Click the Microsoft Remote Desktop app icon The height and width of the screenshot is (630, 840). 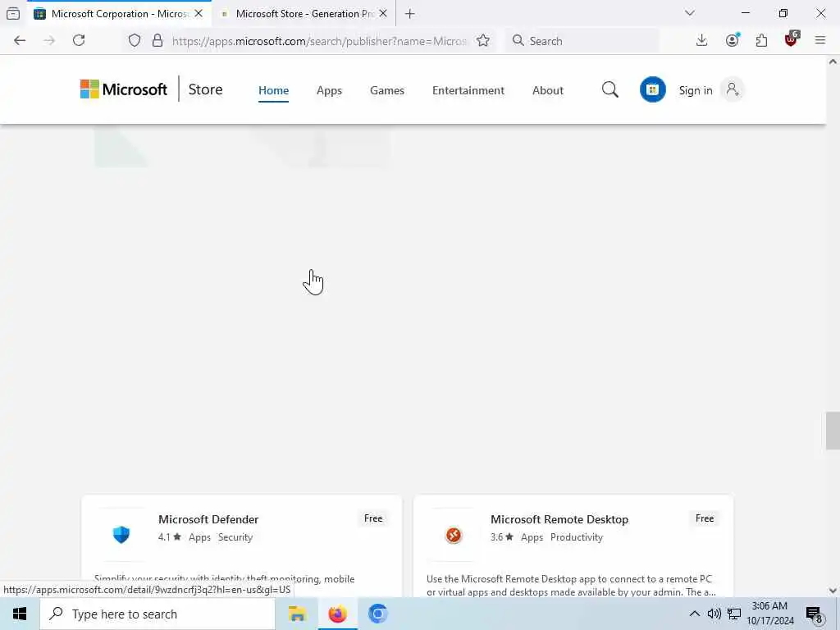(x=453, y=535)
